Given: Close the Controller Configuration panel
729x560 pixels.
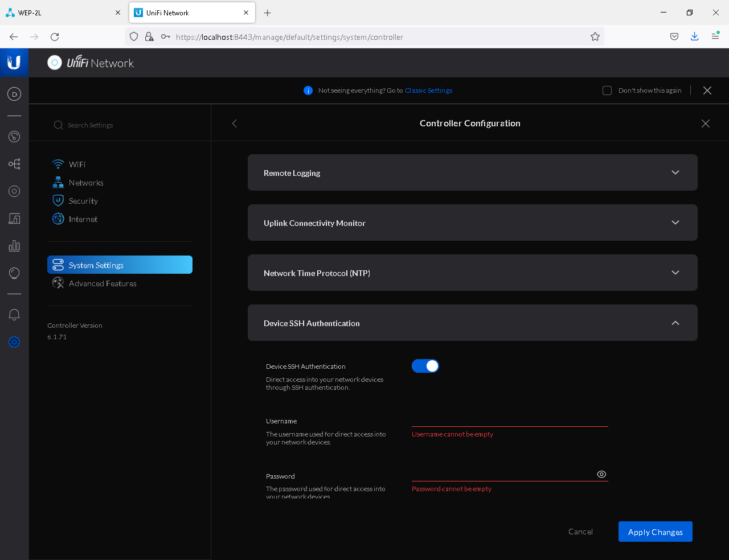Looking at the screenshot, I should coord(706,123).
